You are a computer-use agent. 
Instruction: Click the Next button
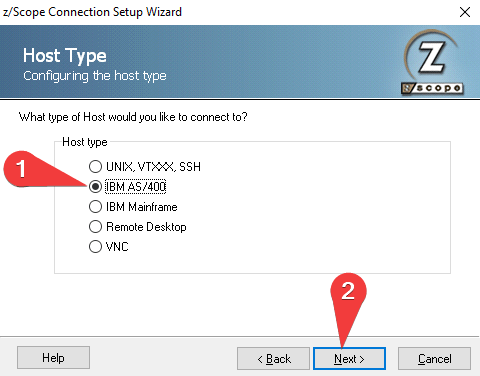coord(349,359)
